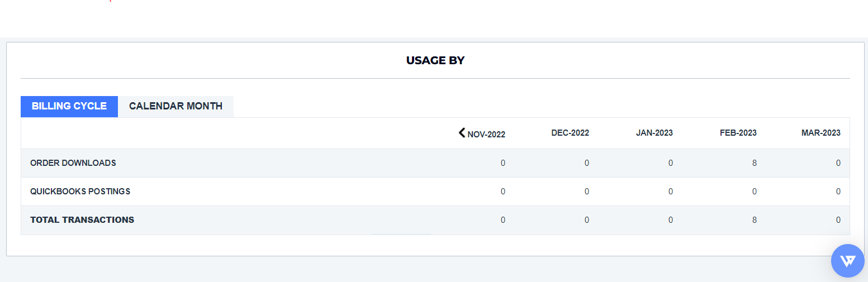Click Order Downloads value for NOV-2022
The width and height of the screenshot is (868, 282).
[503, 163]
